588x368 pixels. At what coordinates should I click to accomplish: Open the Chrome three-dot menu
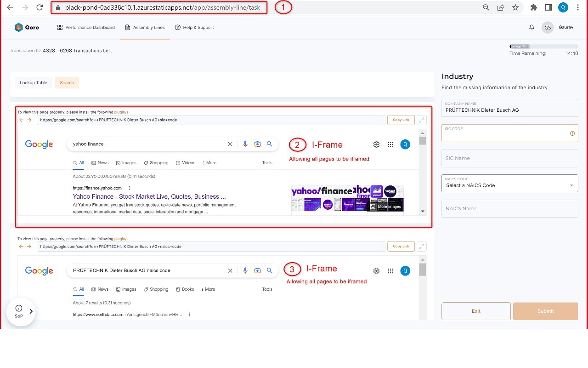[578, 7]
